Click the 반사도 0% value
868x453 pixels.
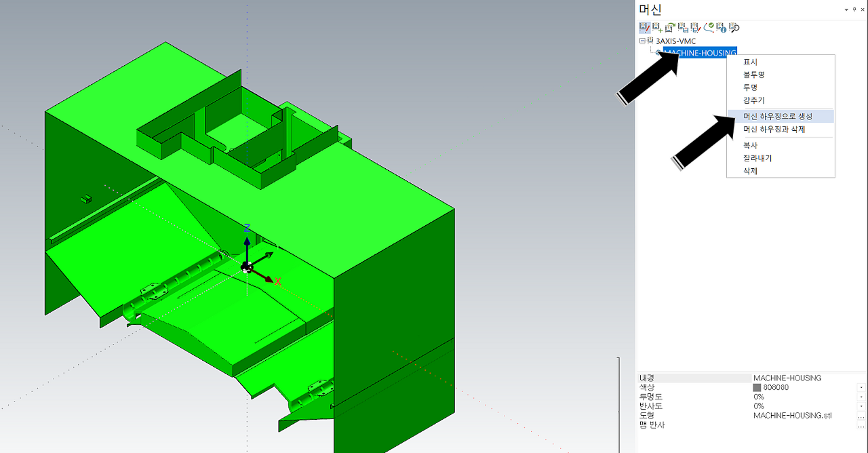pyautogui.click(x=759, y=406)
